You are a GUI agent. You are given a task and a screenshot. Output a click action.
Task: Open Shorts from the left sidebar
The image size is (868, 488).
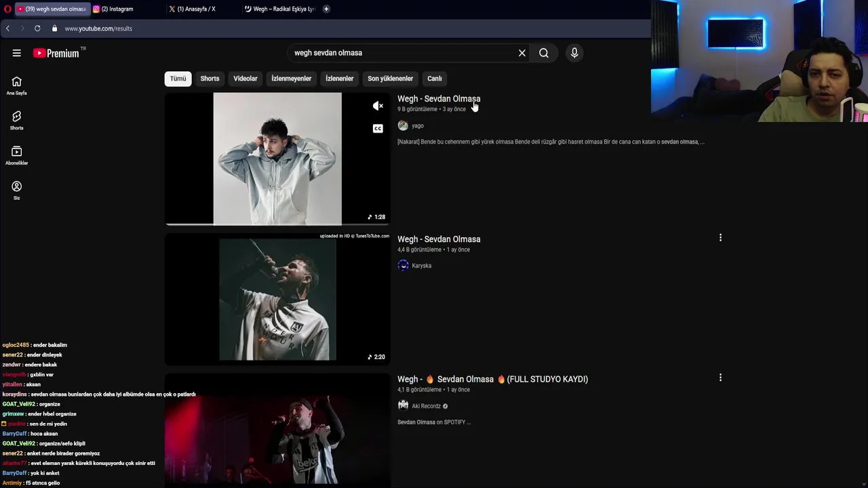pos(16,121)
